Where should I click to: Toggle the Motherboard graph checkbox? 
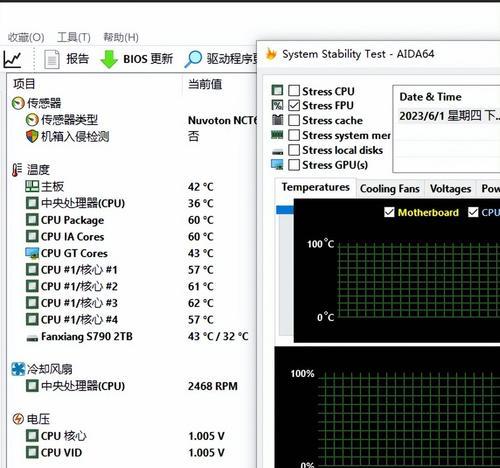coord(389,212)
